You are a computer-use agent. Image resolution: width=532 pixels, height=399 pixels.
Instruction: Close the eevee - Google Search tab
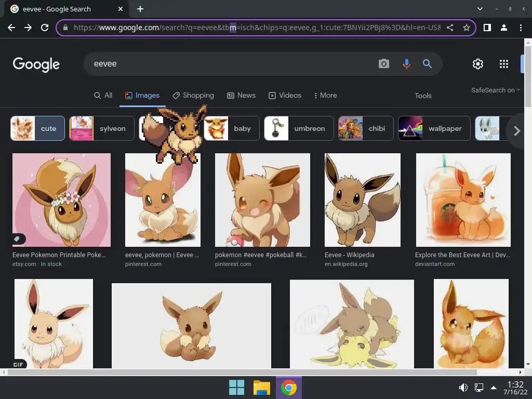(121, 9)
